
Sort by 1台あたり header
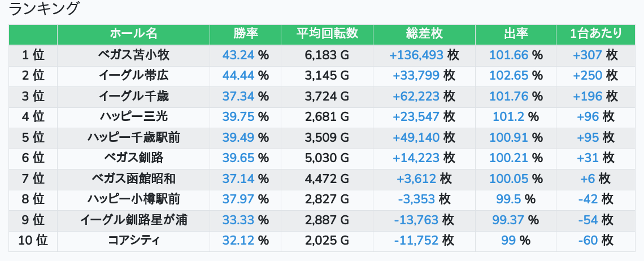coord(595,34)
